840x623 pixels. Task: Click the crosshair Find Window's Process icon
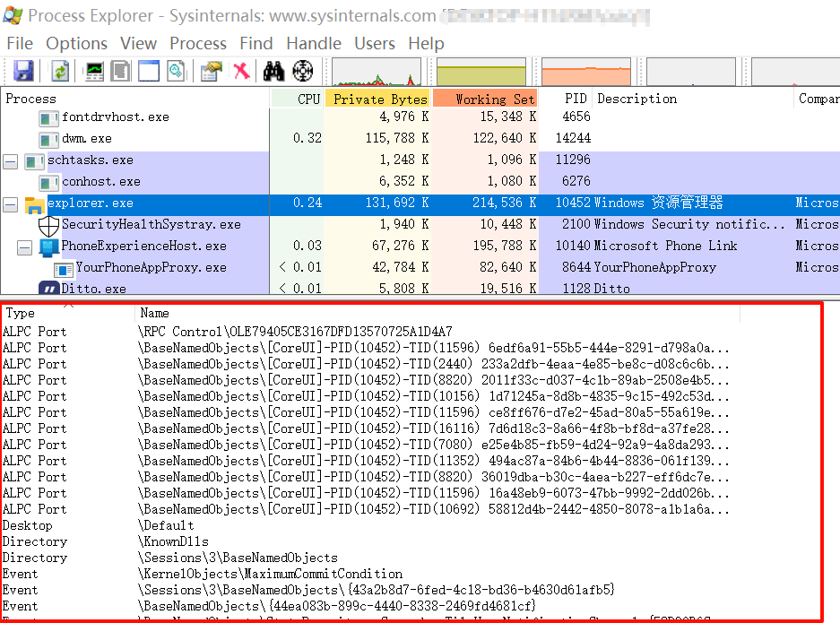coord(303,72)
